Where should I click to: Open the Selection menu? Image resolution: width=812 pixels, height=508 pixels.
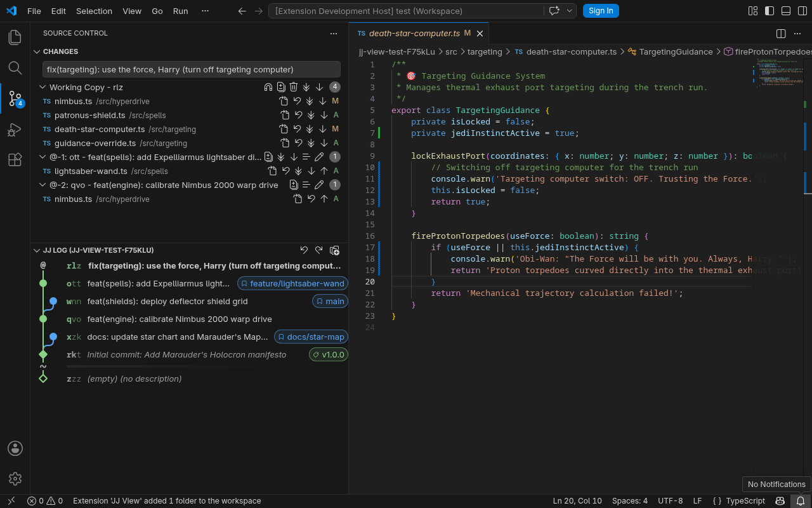94,11
